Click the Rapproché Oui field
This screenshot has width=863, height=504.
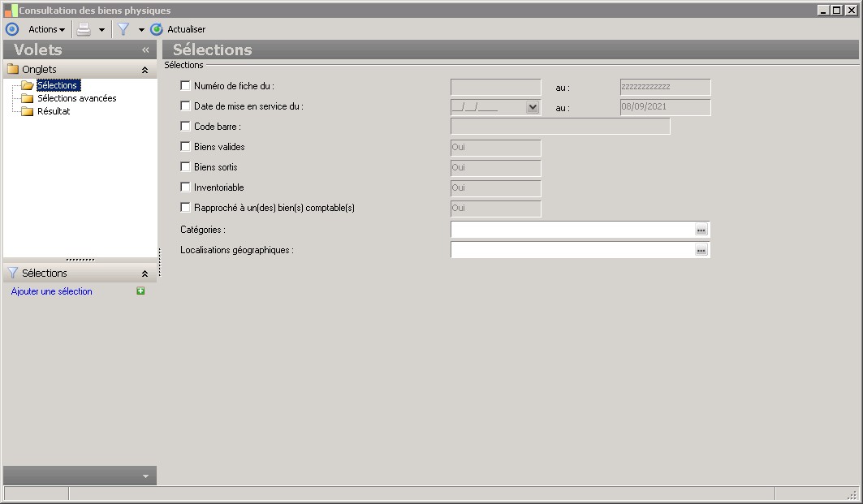point(496,209)
